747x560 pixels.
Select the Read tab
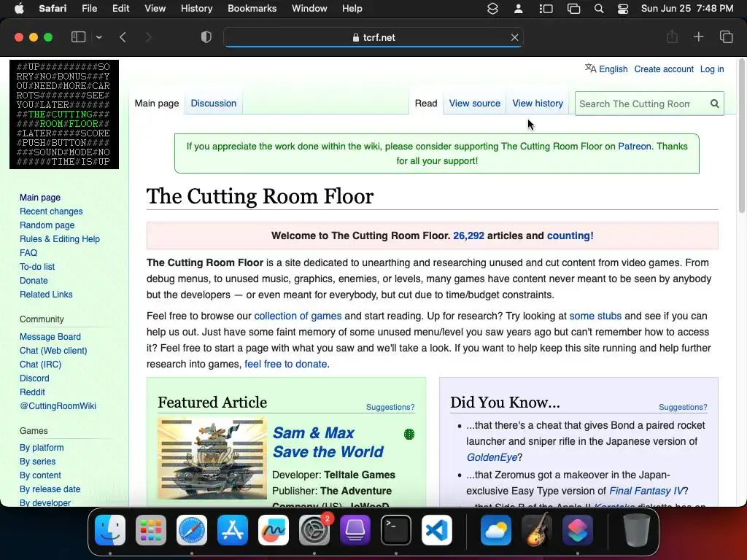(426, 104)
